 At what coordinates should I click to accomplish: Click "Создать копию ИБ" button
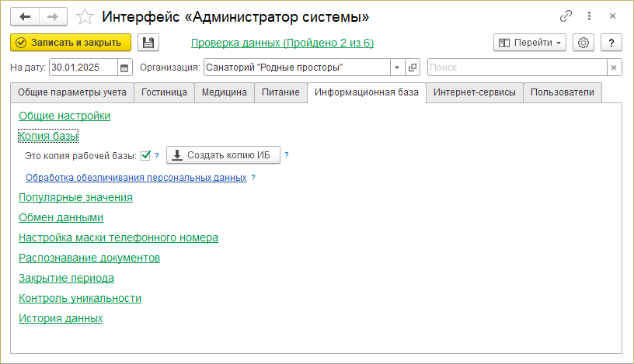[x=223, y=155]
